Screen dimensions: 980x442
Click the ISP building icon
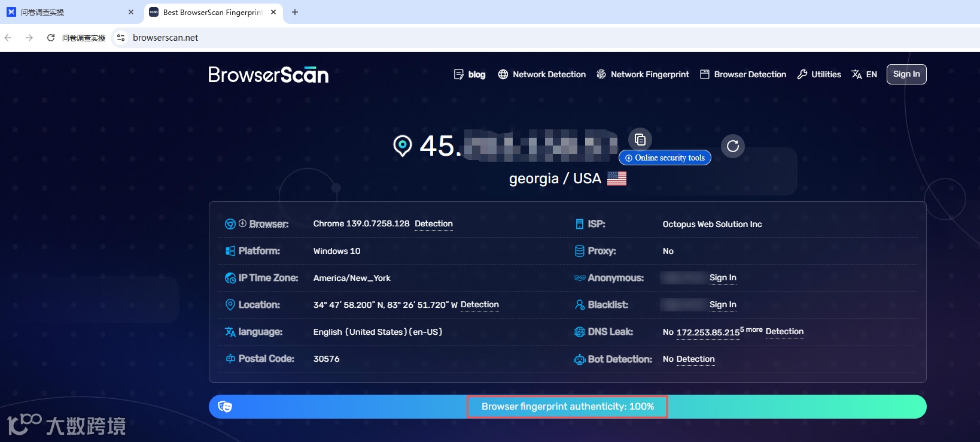pyautogui.click(x=579, y=224)
